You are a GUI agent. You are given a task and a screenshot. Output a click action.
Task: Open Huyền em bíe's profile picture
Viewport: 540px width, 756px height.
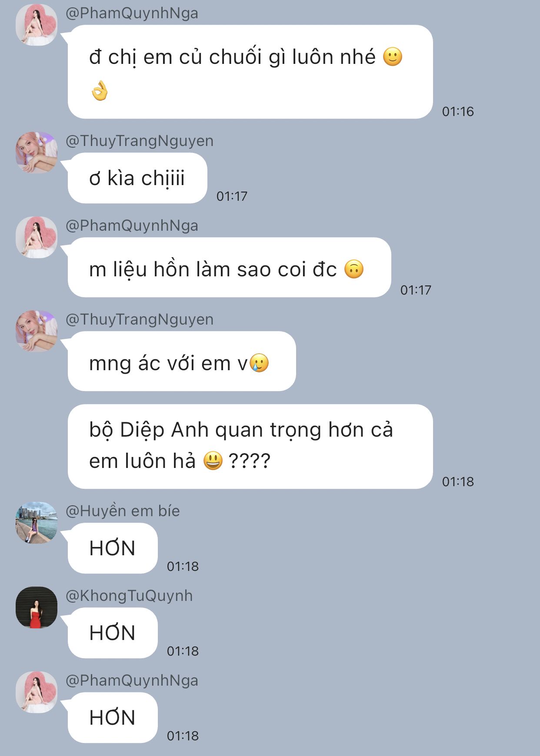coord(37,523)
